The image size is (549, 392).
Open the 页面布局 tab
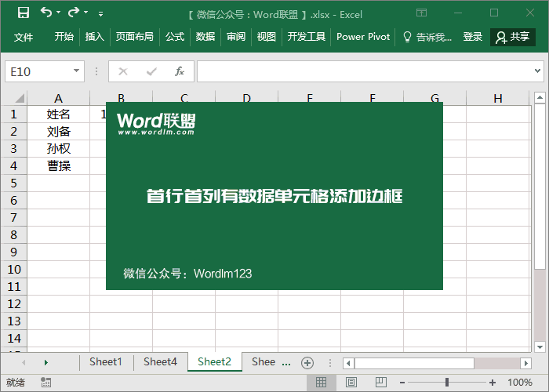134,36
